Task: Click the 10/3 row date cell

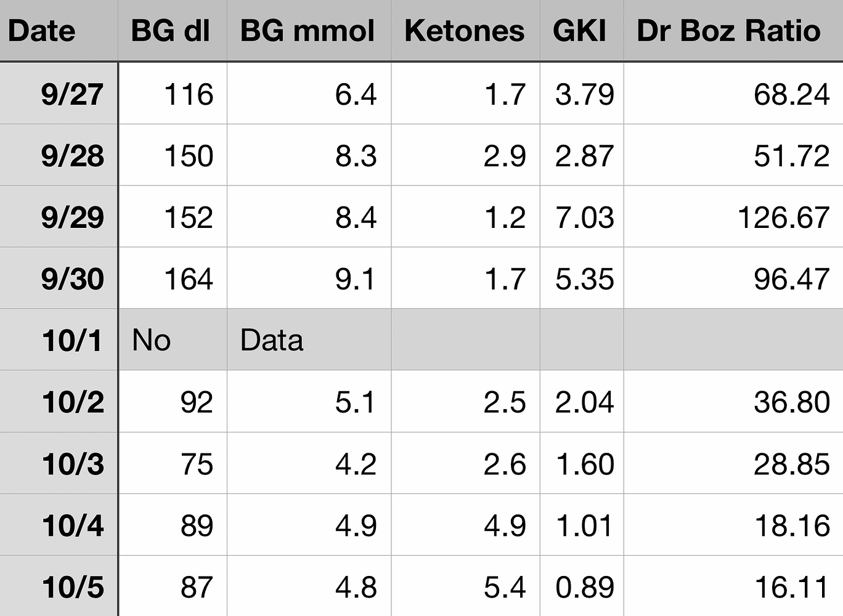Action: click(x=59, y=463)
